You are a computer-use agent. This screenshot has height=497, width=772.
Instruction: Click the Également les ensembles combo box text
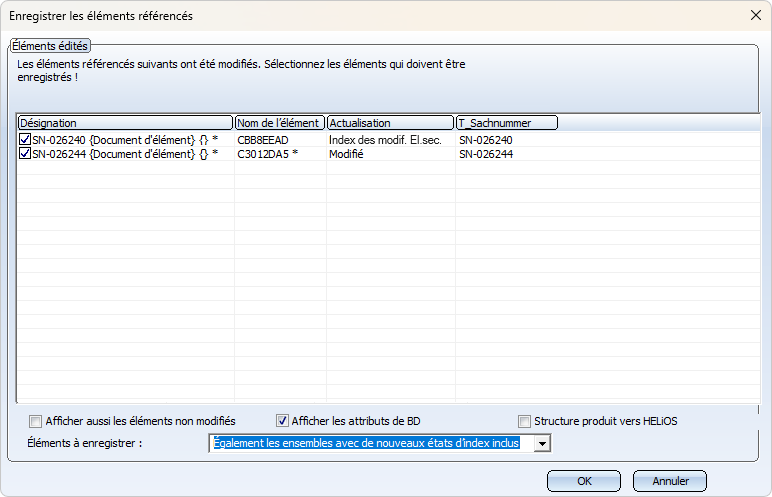[x=366, y=443]
